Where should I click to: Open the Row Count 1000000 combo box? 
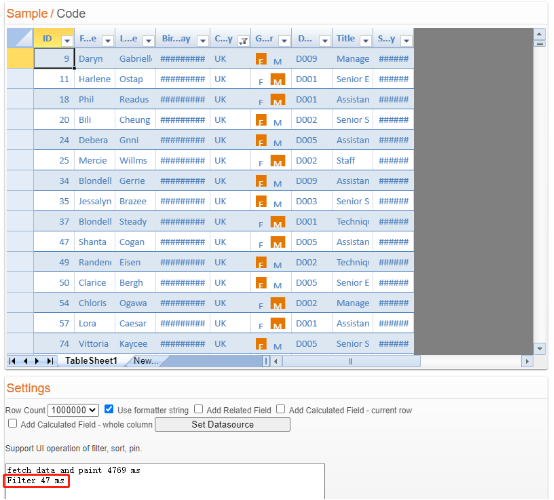click(73, 410)
